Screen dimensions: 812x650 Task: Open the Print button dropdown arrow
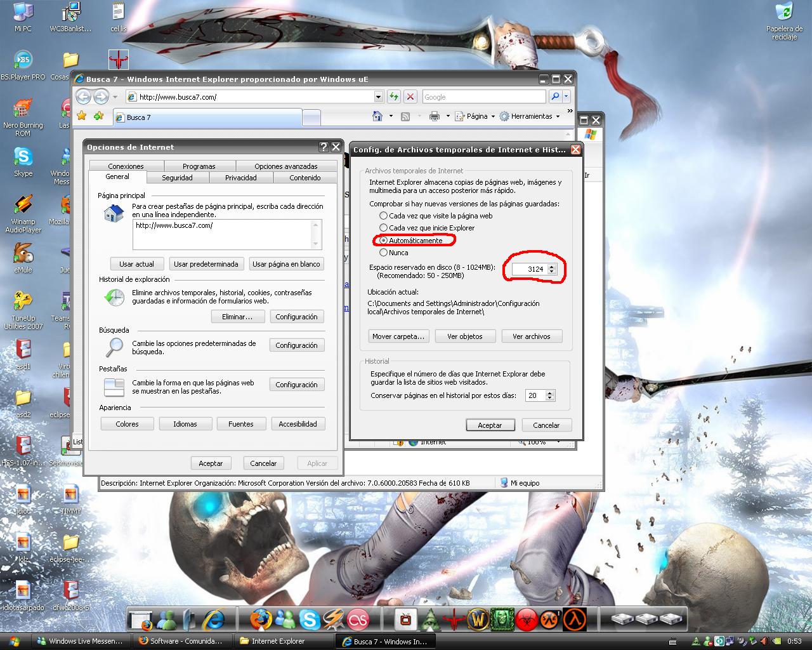pos(448,117)
